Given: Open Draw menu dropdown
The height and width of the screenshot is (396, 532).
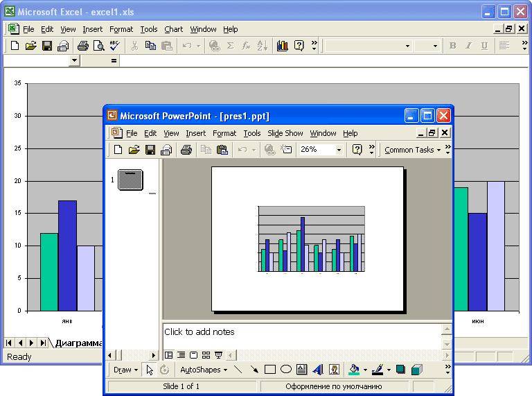Looking at the screenshot, I should point(125,370).
